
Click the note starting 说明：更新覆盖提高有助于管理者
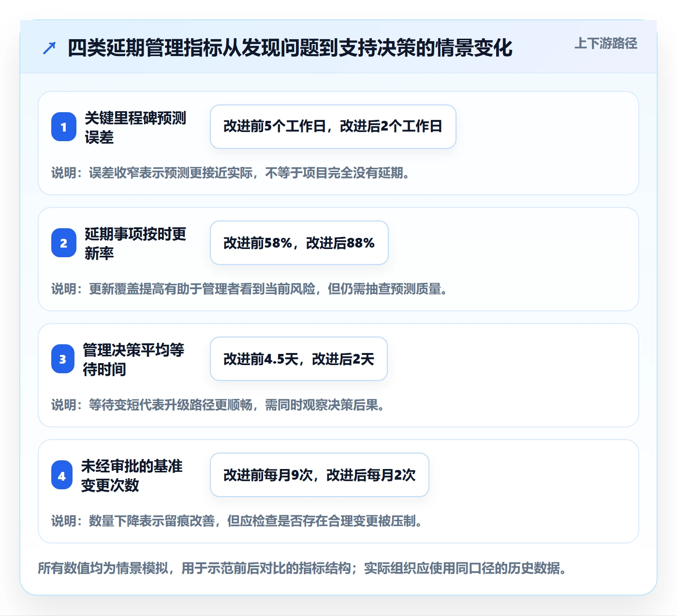pos(251,289)
